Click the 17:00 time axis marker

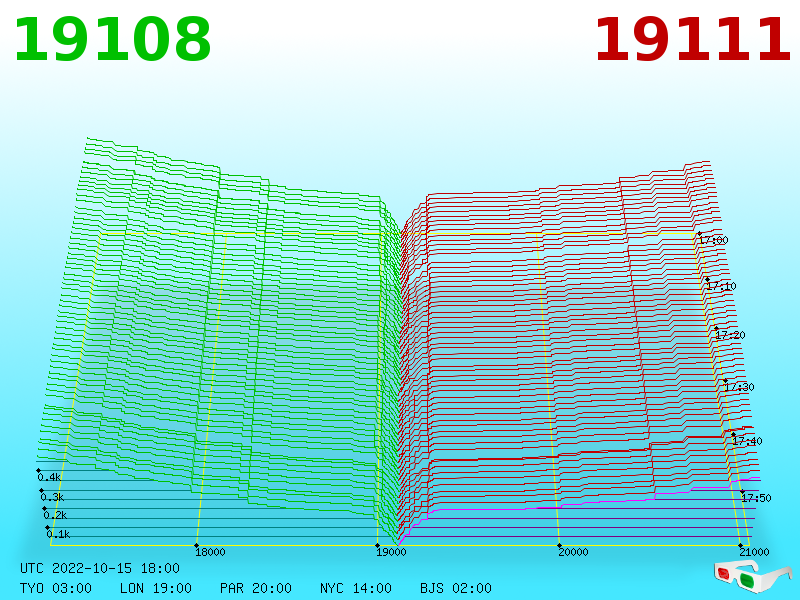point(713,240)
